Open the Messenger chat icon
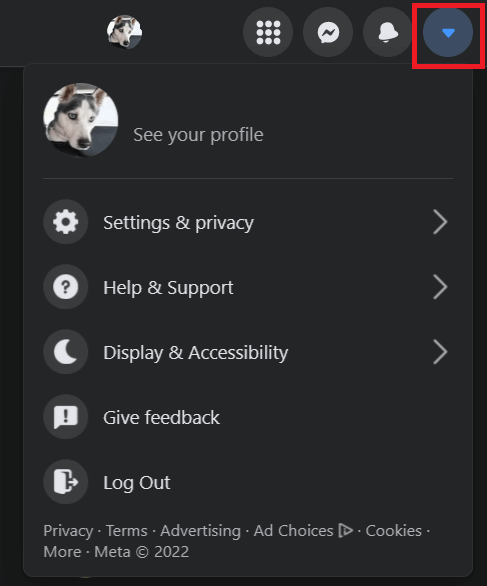The height and width of the screenshot is (586, 487). coord(328,33)
